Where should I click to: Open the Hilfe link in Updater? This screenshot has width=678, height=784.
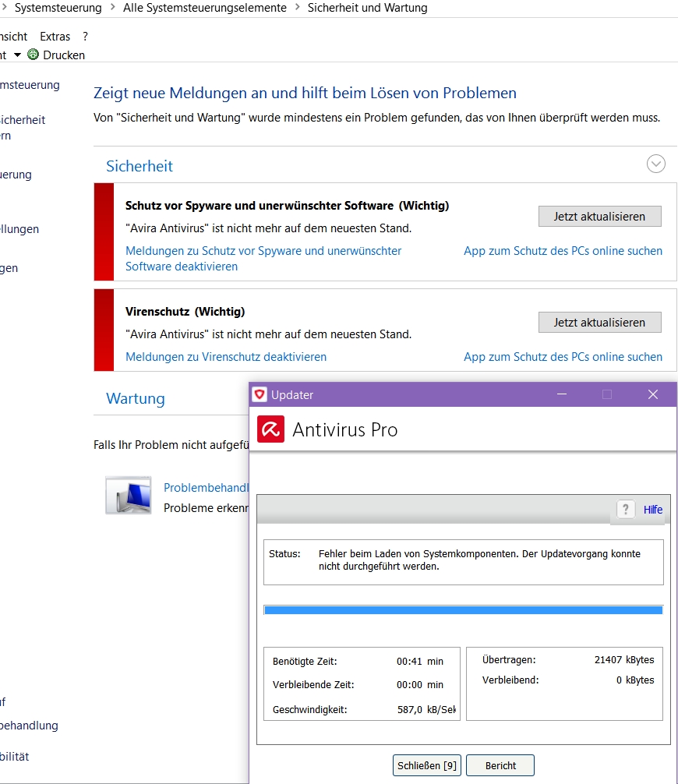tap(653, 510)
